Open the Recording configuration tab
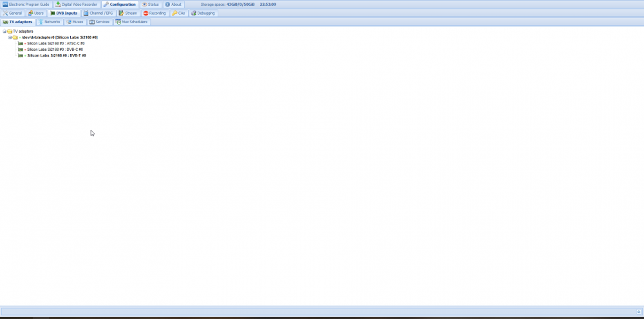This screenshot has height=319, width=644. tap(155, 13)
